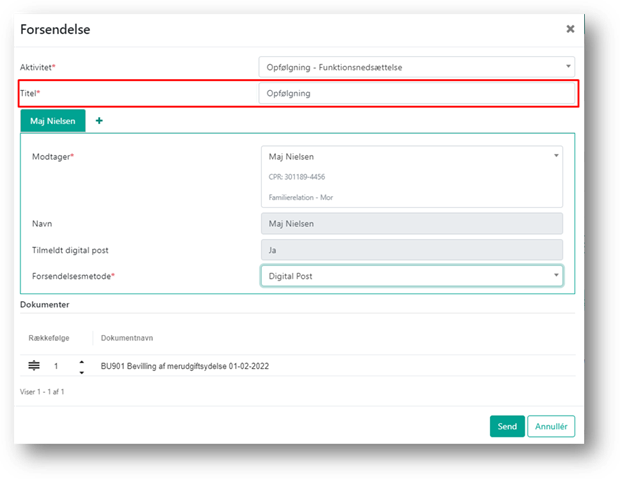Select the BU901 Bevilling document row

point(185,366)
